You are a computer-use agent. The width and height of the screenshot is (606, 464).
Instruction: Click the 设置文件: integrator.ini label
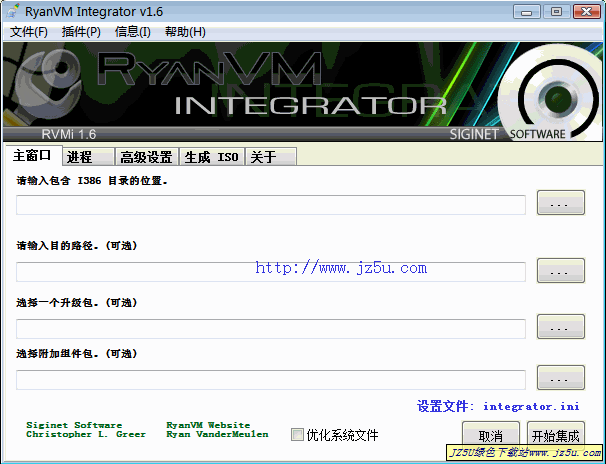click(498, 406)
